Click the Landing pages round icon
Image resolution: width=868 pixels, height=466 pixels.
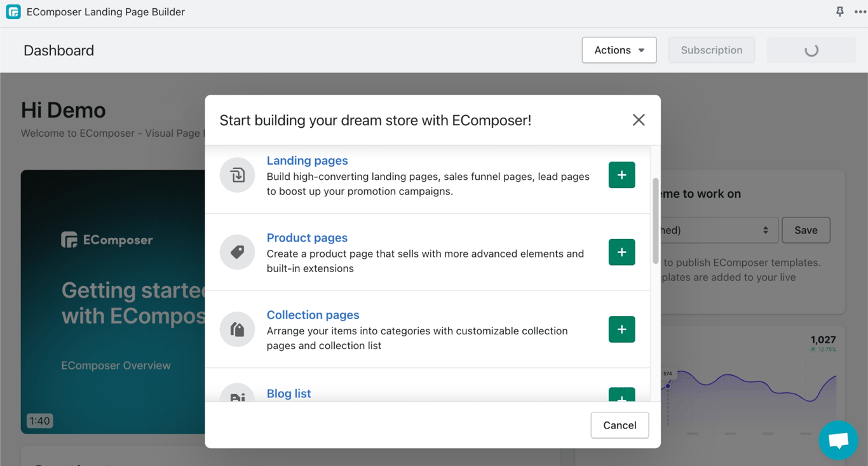pos(237,175)
